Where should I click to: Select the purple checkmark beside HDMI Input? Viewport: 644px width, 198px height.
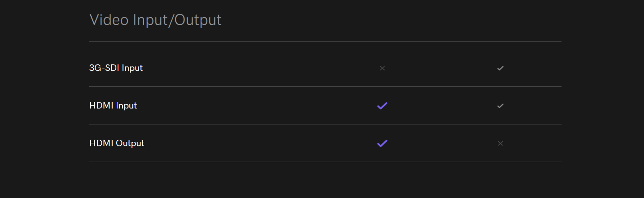click(382, 106)
